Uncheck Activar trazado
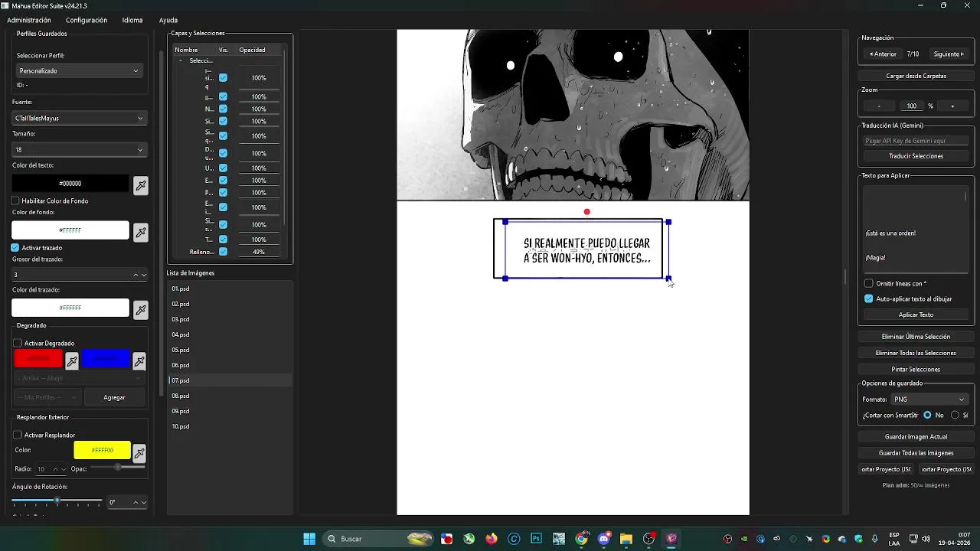 (x=15, y=248)
